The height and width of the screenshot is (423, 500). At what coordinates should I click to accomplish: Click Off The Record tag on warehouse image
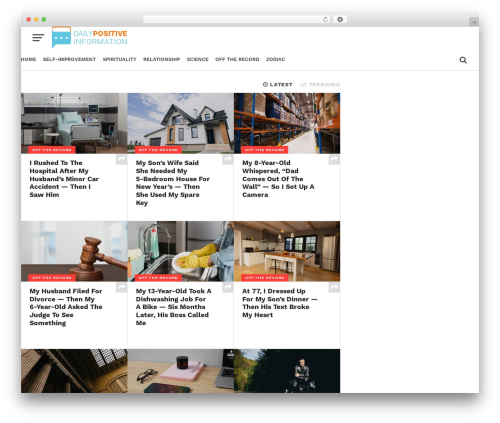coord(264,150)
